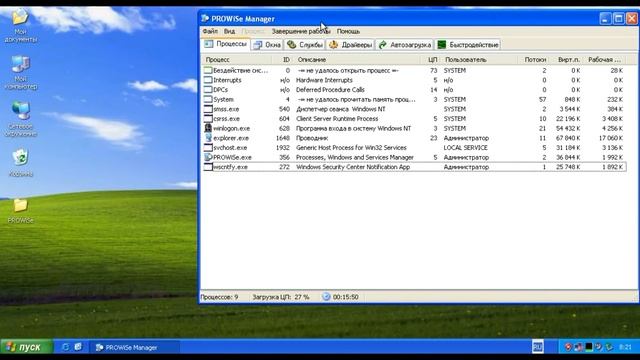Switch to the Процессы tab
640x360 pixels.
pyautogui.click(x=226, y=44)
